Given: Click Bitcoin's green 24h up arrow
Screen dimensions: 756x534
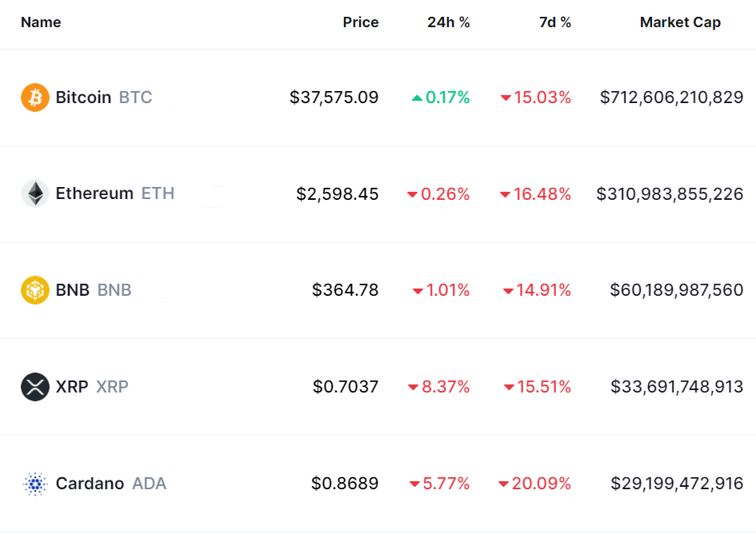Looking at the screenshot, I should [417, 98].
